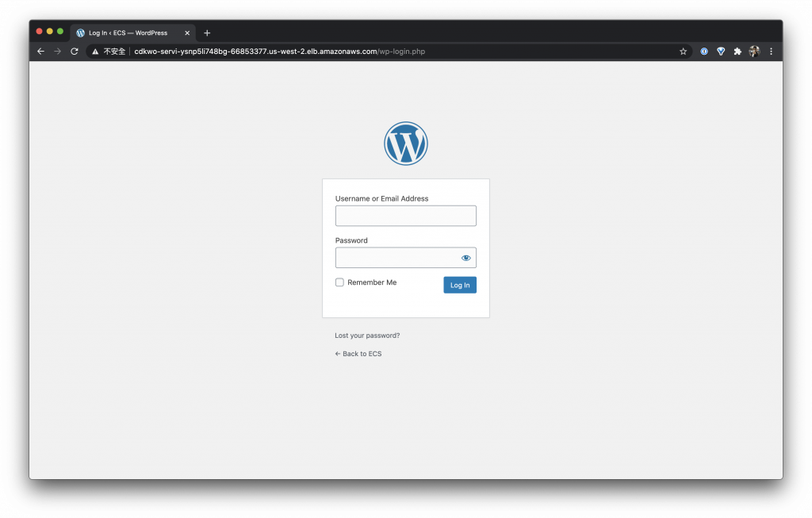This screenshot has height=518, width=812.
Task: Open the Chrome three-dot menu
Action: click(771, 52)
